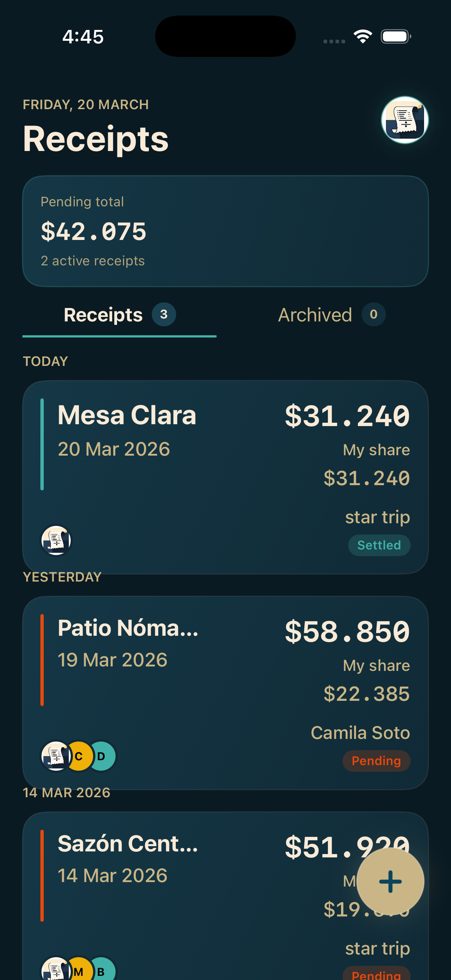Viewport: 451px width, 980px height.
Task: Tap the plus button to add receipt
Action: coord(390,881)
